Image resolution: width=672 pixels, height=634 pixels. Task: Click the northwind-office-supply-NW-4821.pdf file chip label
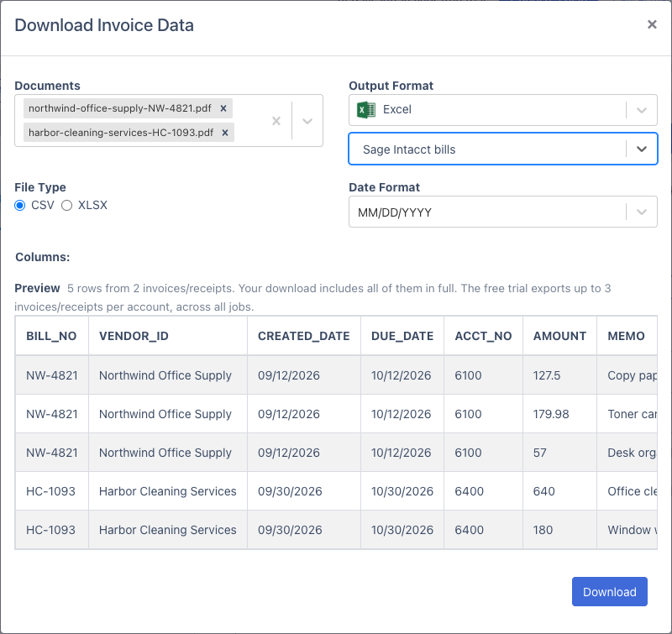119,108
